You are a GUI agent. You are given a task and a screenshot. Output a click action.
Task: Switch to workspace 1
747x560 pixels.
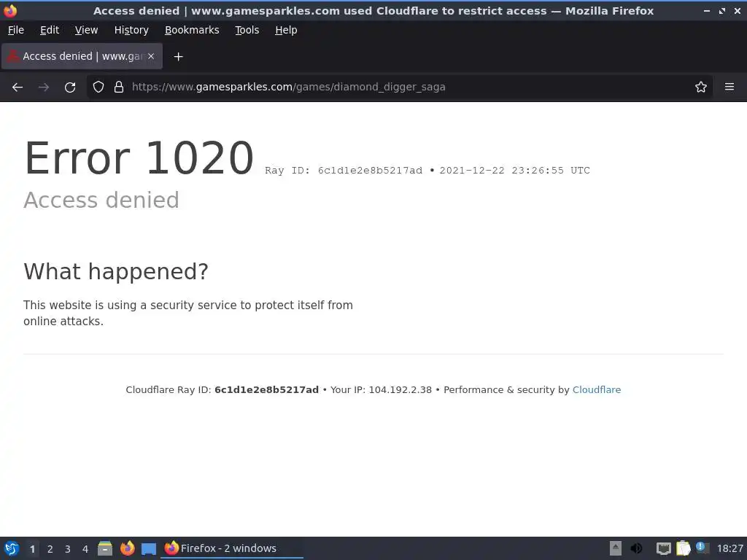[x=32, y=549]
